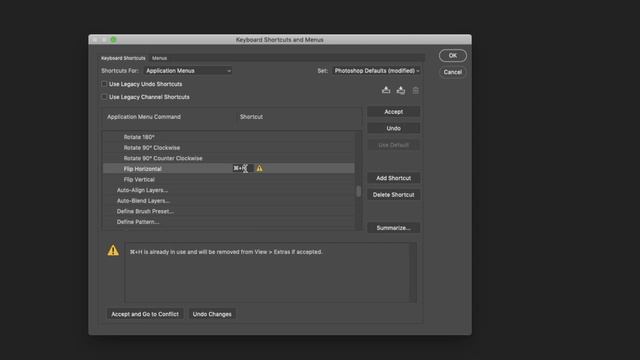
Task: Click the OK button
Action: (x=453, y=56)
